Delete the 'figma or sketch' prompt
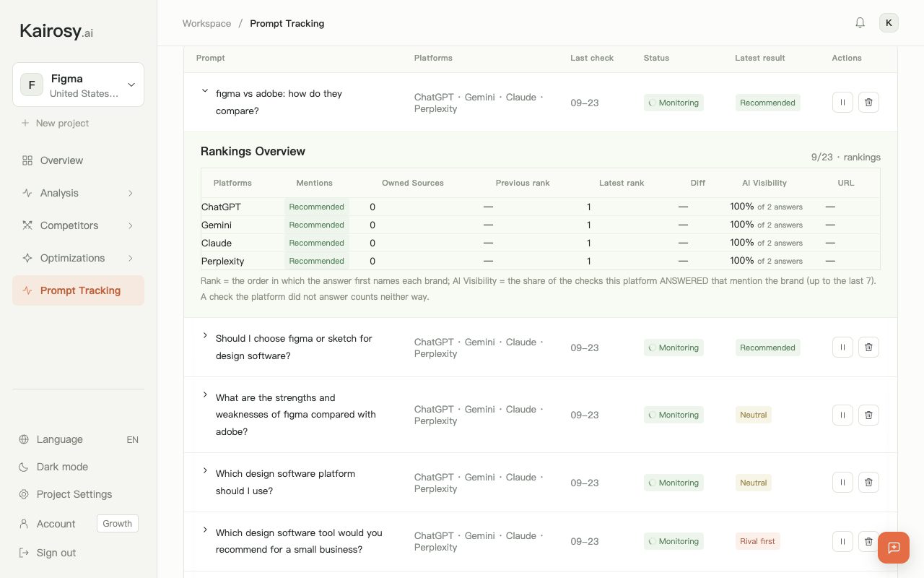This screenshot has width=924, height=578. 868,348
